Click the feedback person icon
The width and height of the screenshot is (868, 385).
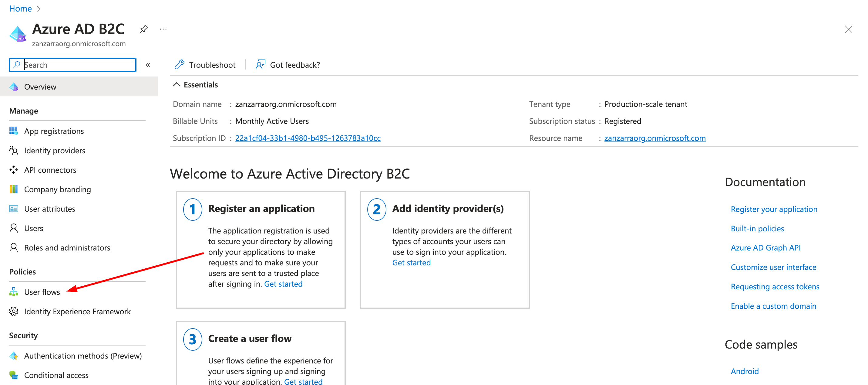pyautogui.click(x=260, y=64)
